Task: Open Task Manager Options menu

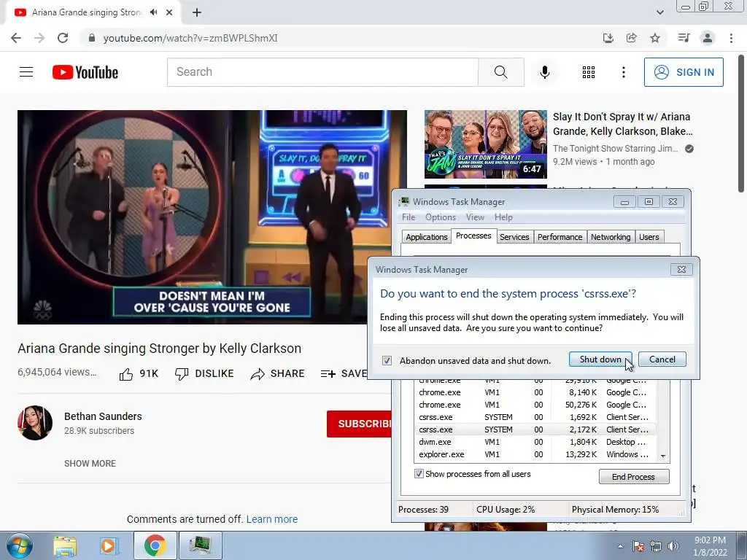Action: (440, 217)
